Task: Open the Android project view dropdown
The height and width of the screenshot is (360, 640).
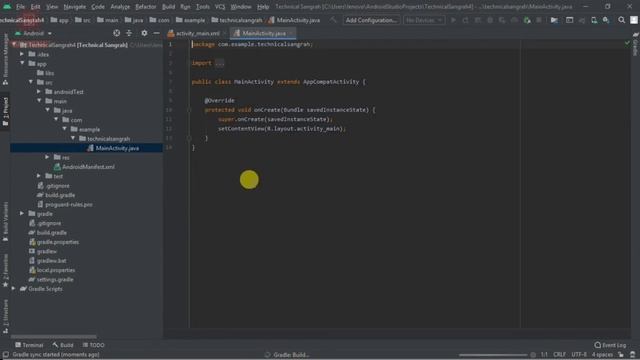Action: click(33, 33)
